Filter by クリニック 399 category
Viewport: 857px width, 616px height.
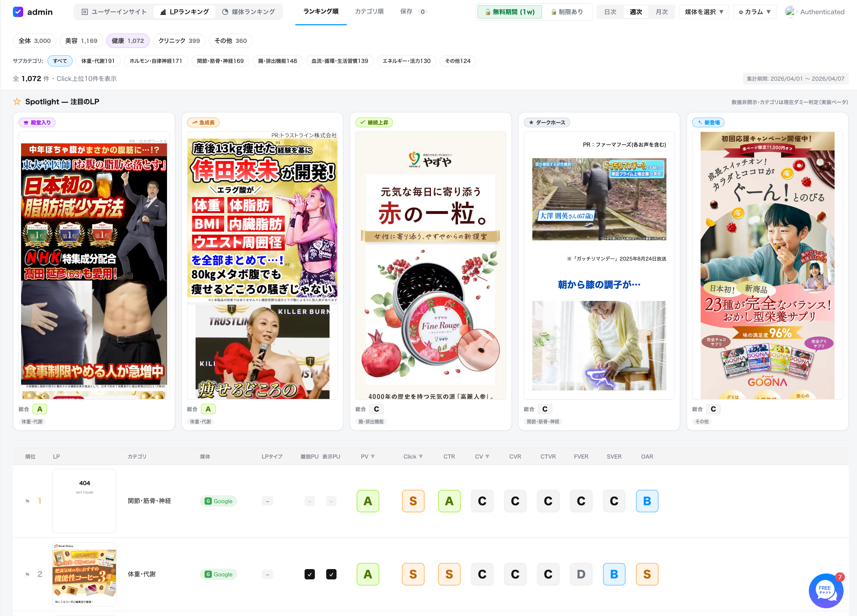[179, 41]
